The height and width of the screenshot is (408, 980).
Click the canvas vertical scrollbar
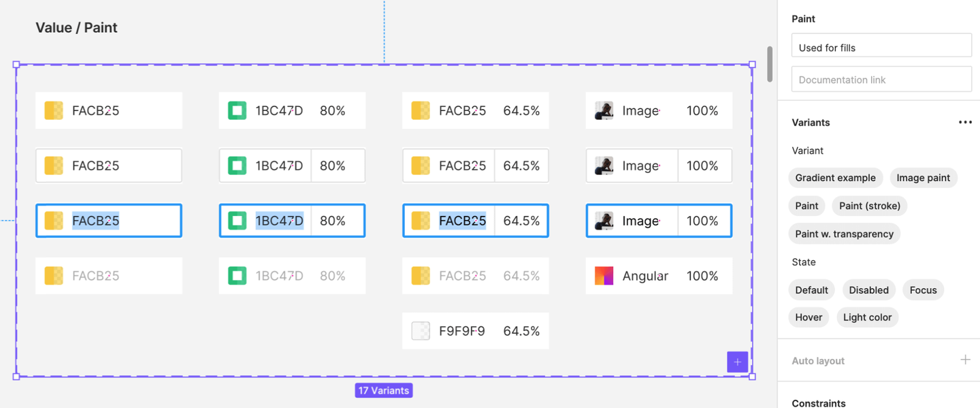[x=770, y=64]
